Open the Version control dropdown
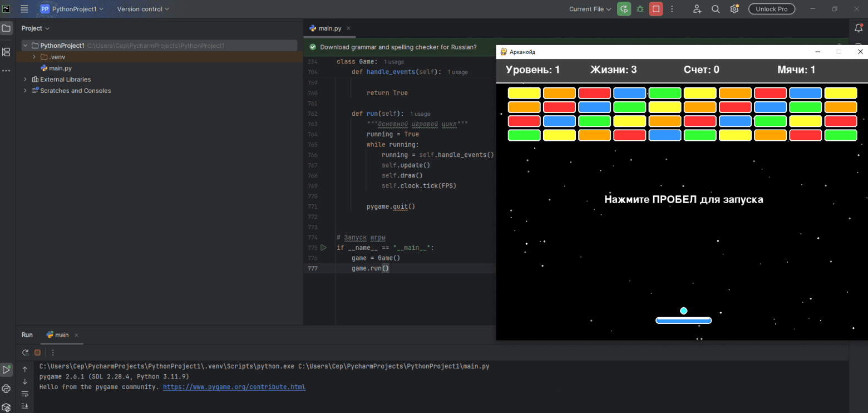Image resolution: width=868 pixels, height=413 pixels. click(143, 9)
